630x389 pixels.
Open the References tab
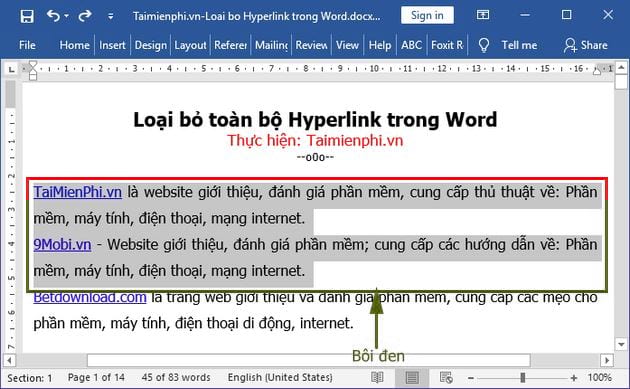click(230, 45)
